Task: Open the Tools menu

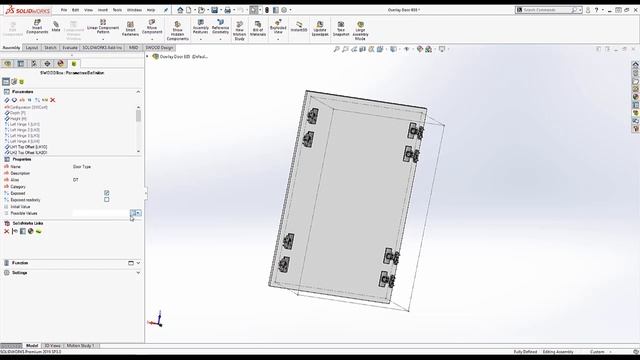Action: (117, 10)
